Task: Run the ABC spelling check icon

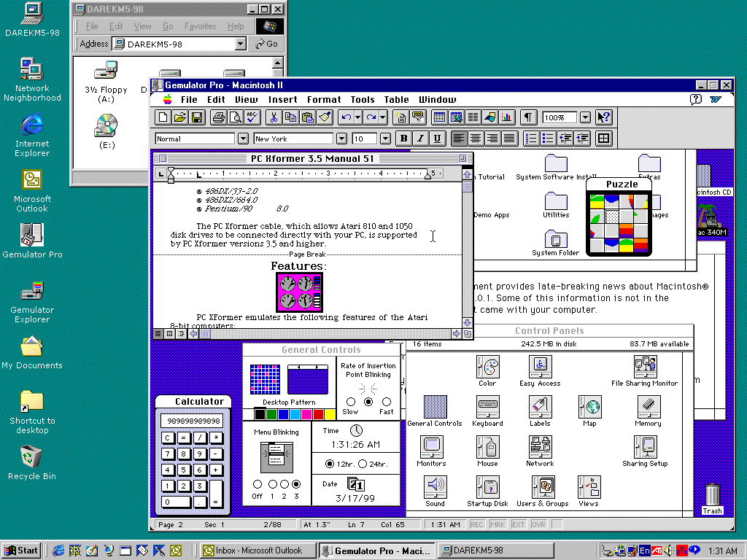Action: pyautogui.click(x=252, y=117)
